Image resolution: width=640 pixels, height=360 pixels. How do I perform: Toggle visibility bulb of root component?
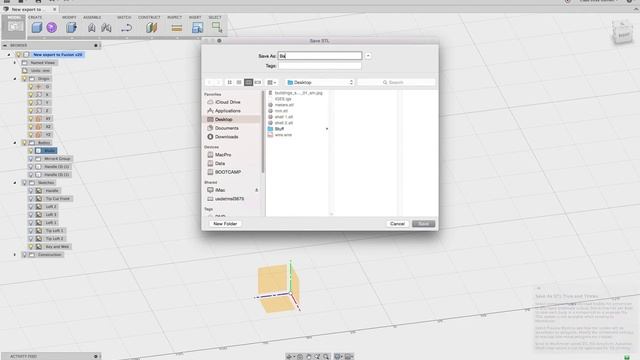[18, 54]
